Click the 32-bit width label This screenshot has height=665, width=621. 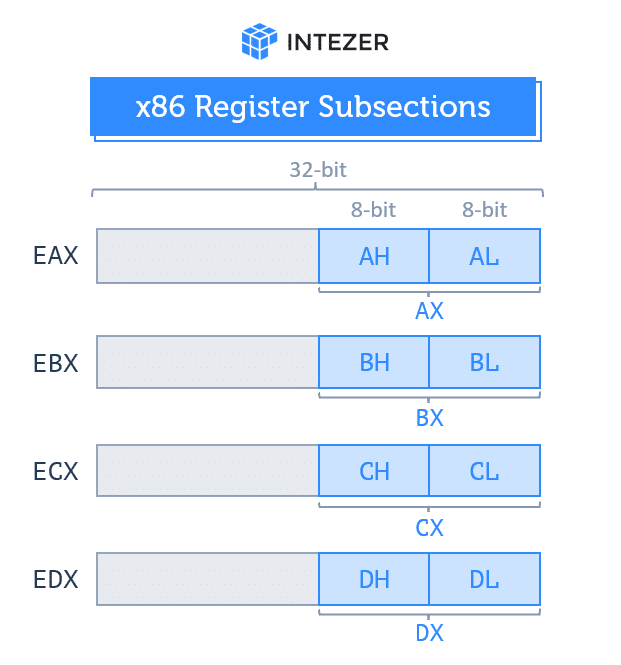tap(318, 170)
